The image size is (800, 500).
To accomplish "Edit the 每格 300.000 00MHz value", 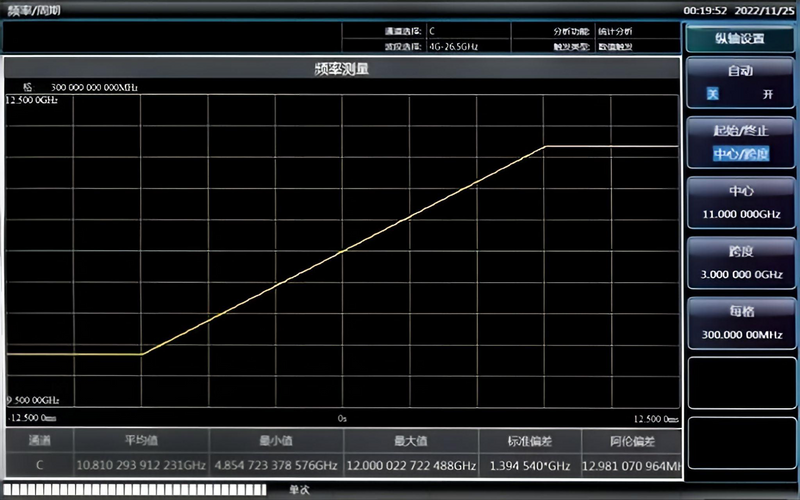I will [x=741, y=323].
